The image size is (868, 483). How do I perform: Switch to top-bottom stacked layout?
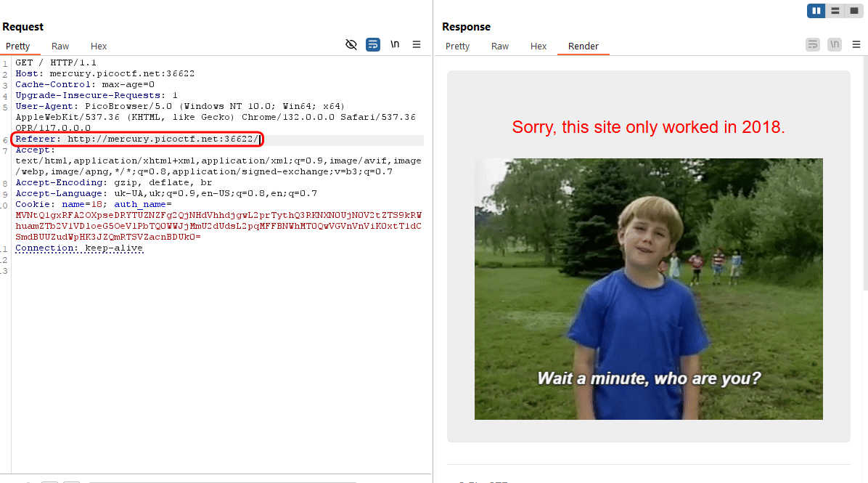835,11
